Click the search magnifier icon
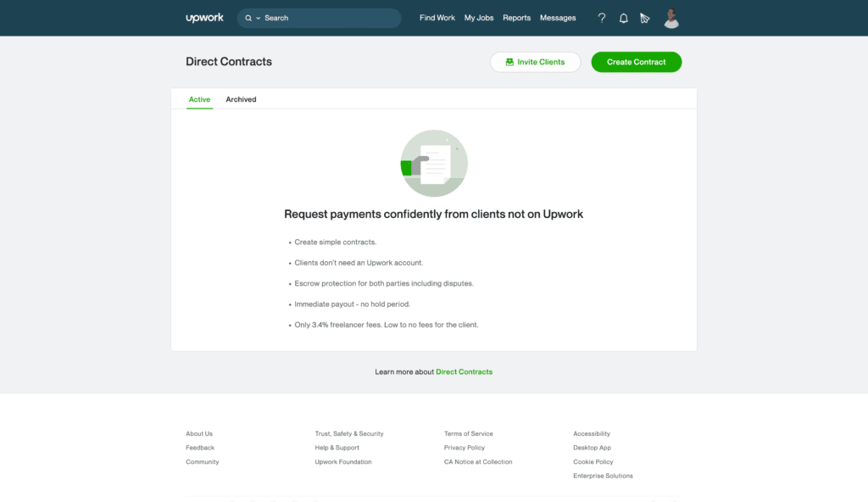 coord(248,19)
